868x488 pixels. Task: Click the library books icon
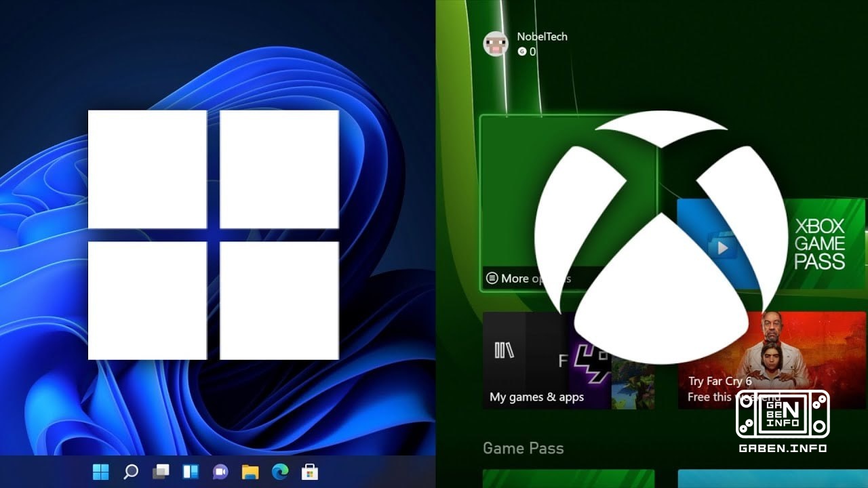tap(504, 350)
